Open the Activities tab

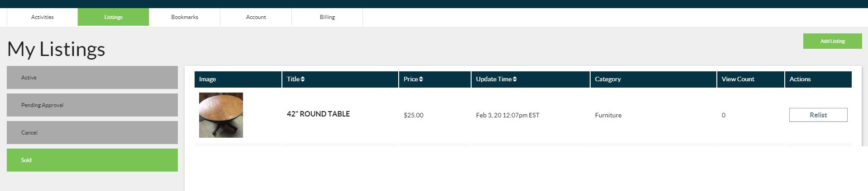pos(42,17)
